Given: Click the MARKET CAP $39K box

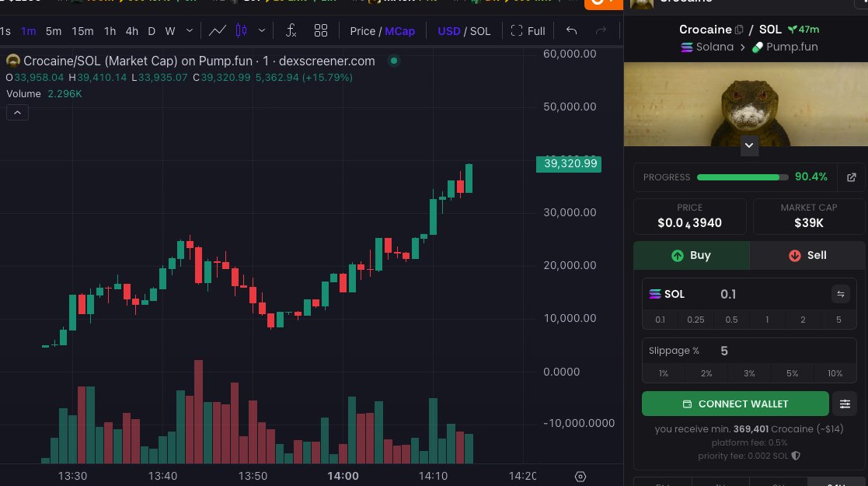Looking at the screenshot, I should click(x=808, y=216).
